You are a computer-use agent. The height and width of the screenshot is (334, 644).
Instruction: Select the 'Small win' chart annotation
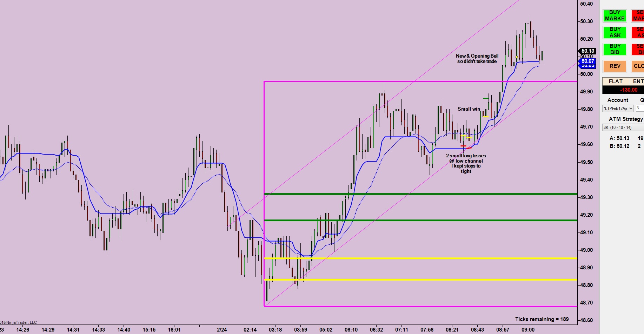(469, 109)
